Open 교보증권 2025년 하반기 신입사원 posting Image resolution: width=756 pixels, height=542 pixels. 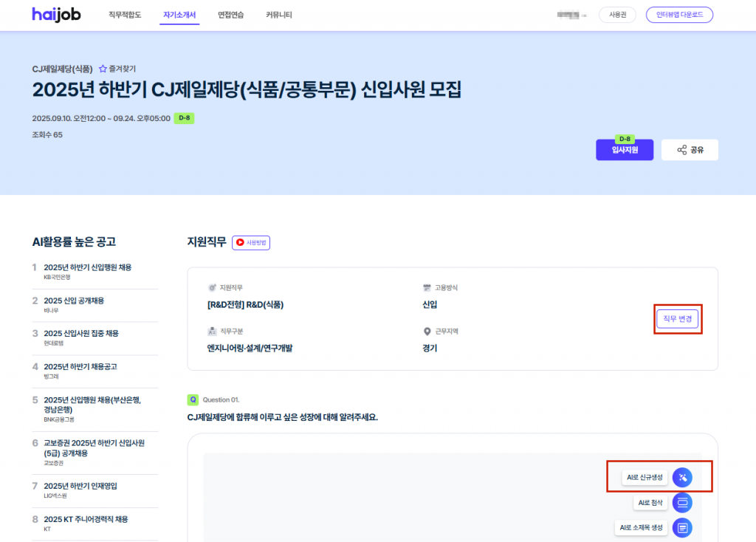94,448
